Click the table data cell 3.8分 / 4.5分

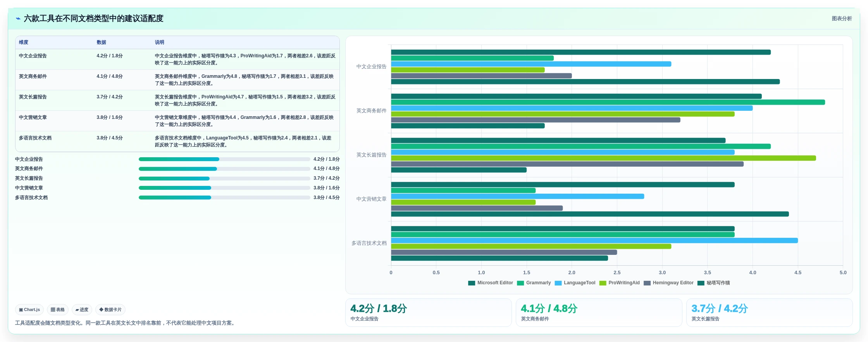click(x=110, y=138)
